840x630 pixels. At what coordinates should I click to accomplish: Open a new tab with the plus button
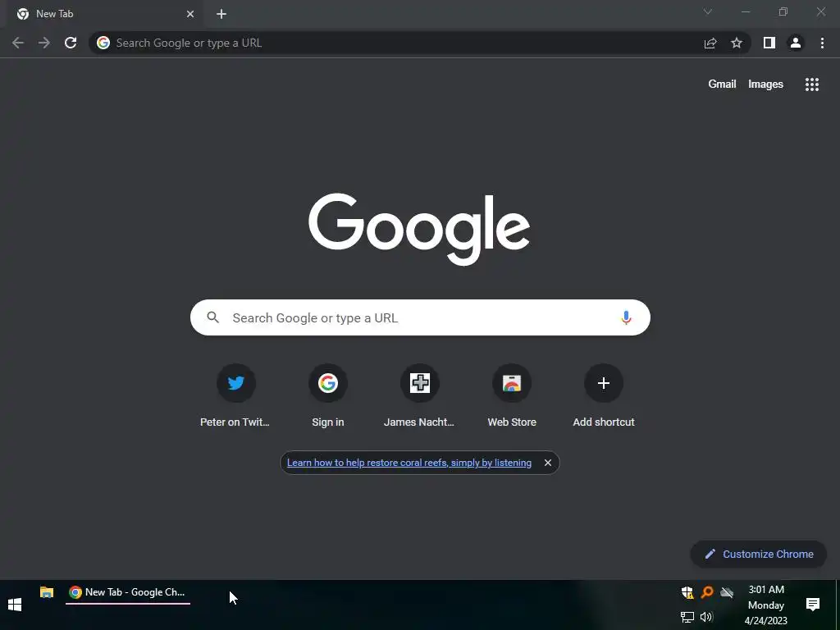[x=221, y=14]
